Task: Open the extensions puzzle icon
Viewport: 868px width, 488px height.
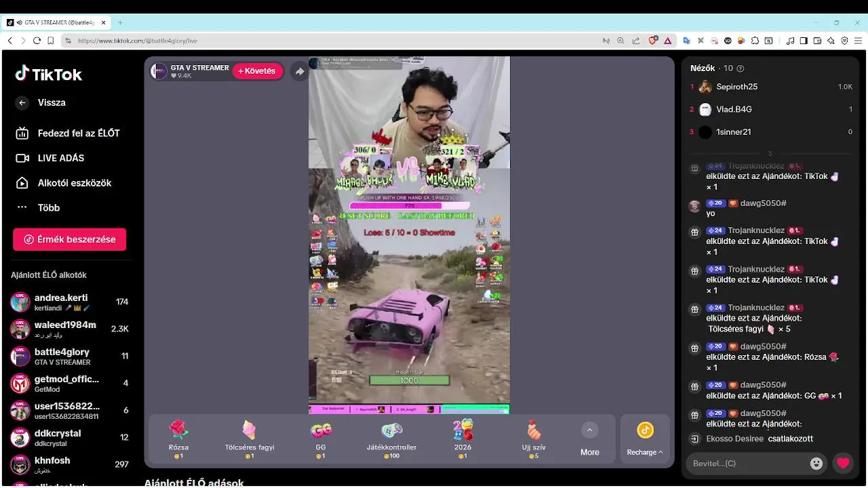Action: 755,41
